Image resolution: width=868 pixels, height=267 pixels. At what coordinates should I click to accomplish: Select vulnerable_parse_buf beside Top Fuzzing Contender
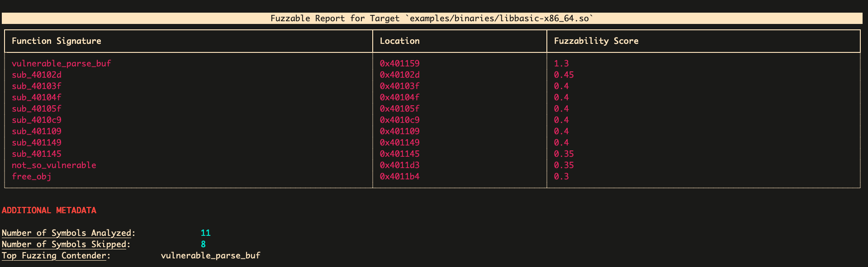[x=210, y=256]
